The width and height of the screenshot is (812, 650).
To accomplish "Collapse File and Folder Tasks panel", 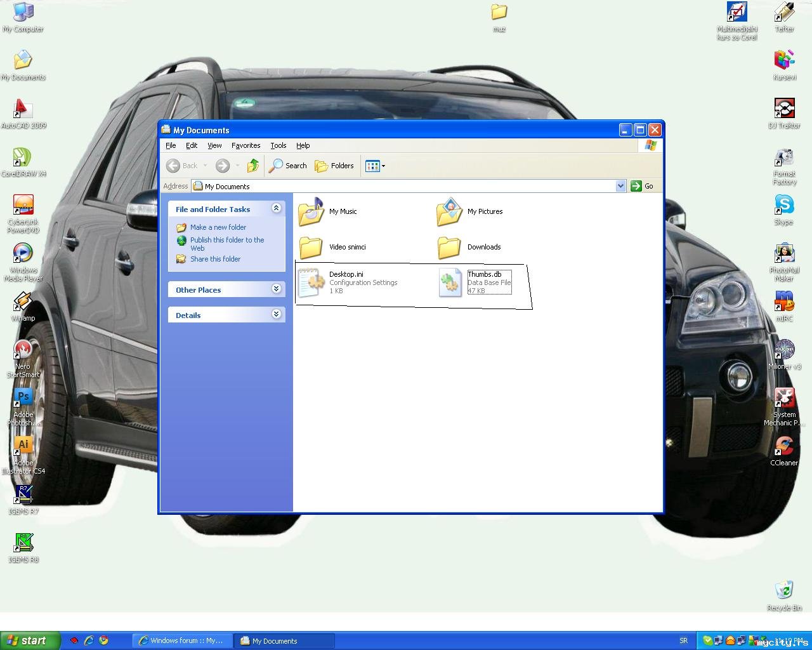I will point(276,208).
